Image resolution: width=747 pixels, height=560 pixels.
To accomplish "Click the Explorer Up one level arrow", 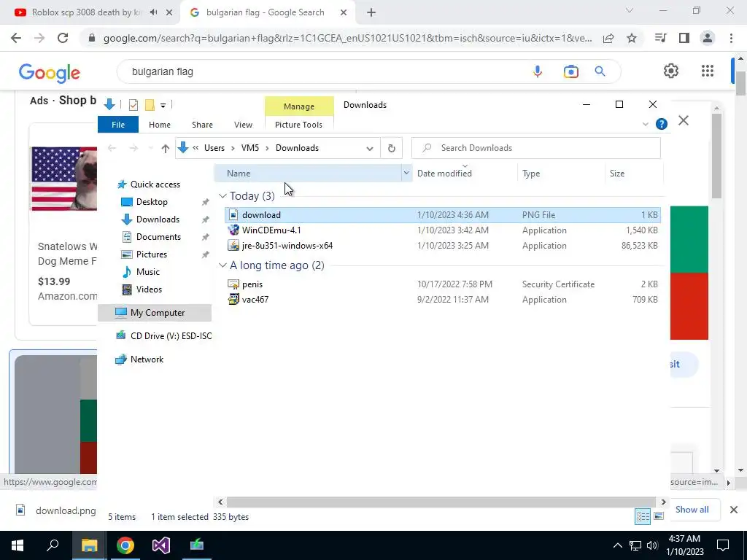I will click(x=166, y=148).
